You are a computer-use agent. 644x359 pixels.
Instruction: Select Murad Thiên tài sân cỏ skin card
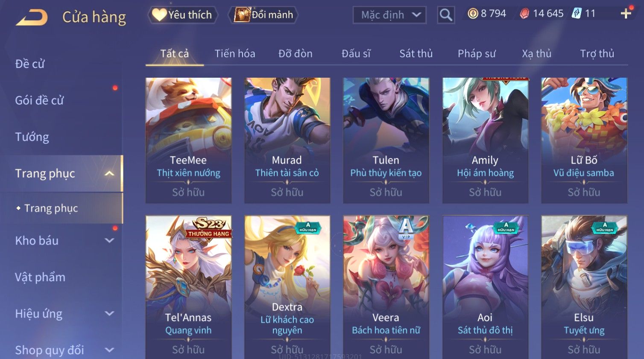287,140
